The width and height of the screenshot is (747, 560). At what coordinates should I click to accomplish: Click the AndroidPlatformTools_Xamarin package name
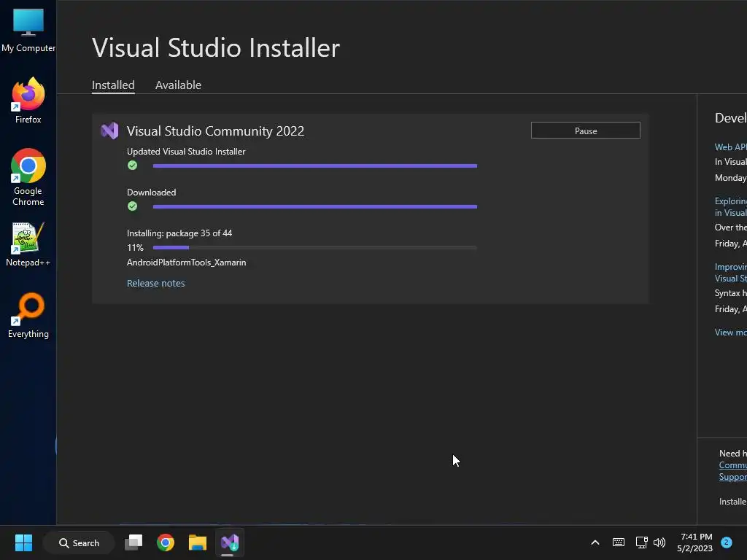tap(186, 262)
